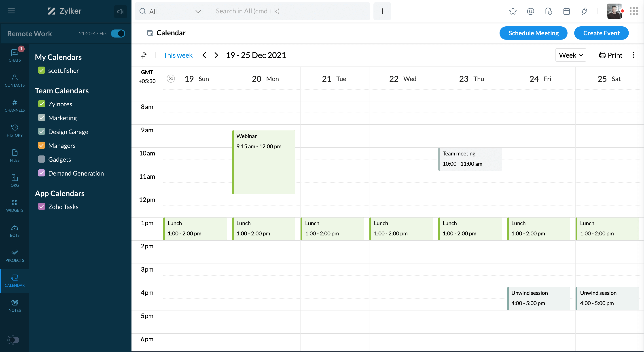Jump to This week

click(x=178, y=55)
